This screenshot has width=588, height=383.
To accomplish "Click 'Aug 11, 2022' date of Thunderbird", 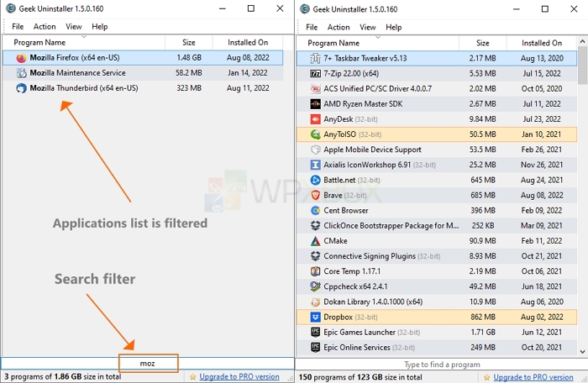I will pos(248,88).
